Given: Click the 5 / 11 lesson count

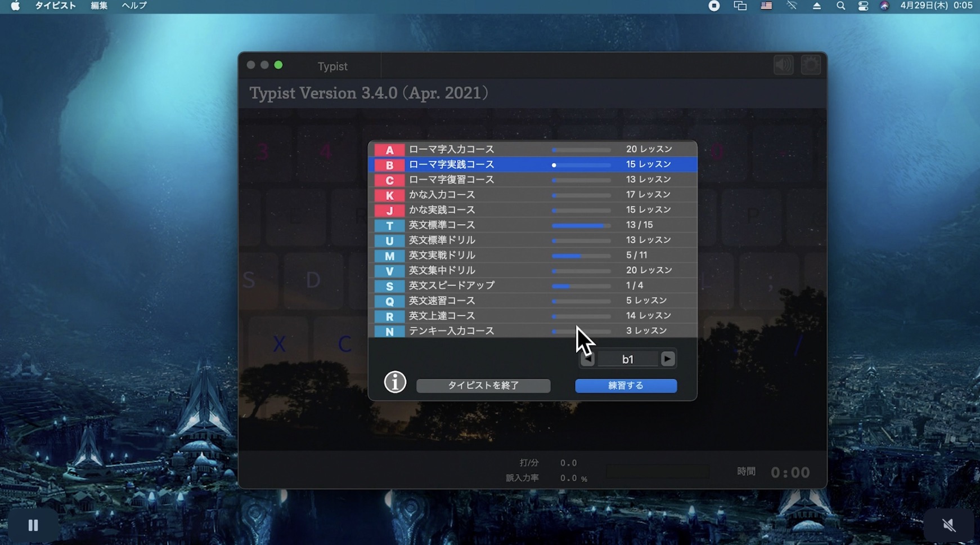Looking at the screenshot, I should click(x=636, y=256).
